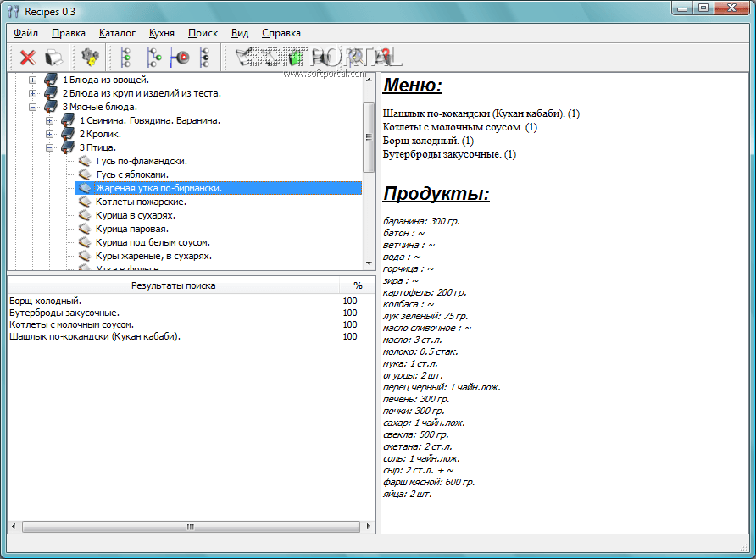
Task: Expand '2 Блюда из круп и изделий из теста'
Action: coord(32,93)
